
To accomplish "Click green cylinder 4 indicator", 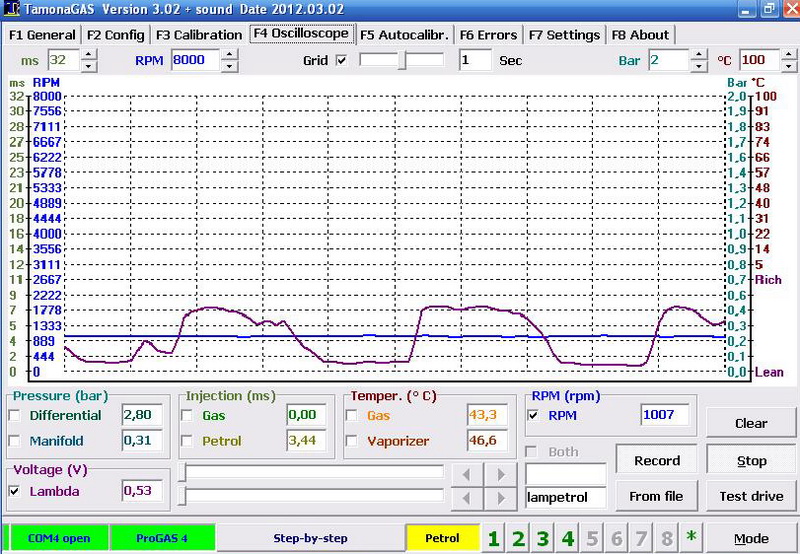I will 568,539.
